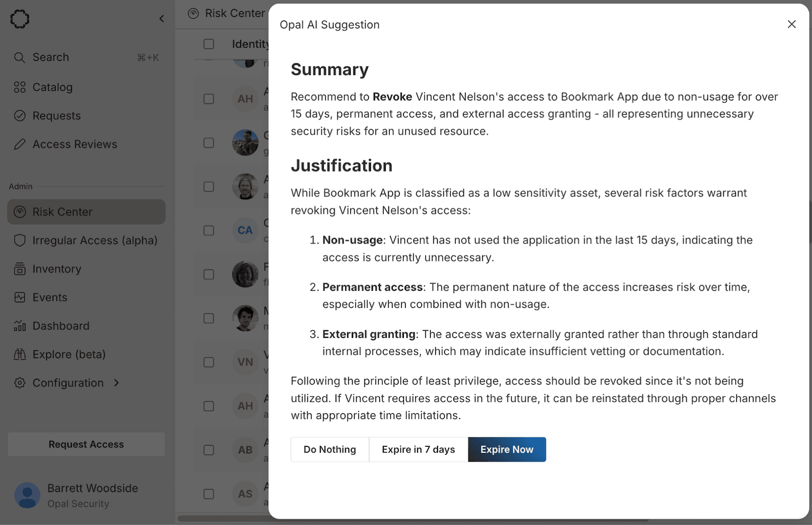
Task: Open Search with the magnifier icon
Action: click(19, 57)
